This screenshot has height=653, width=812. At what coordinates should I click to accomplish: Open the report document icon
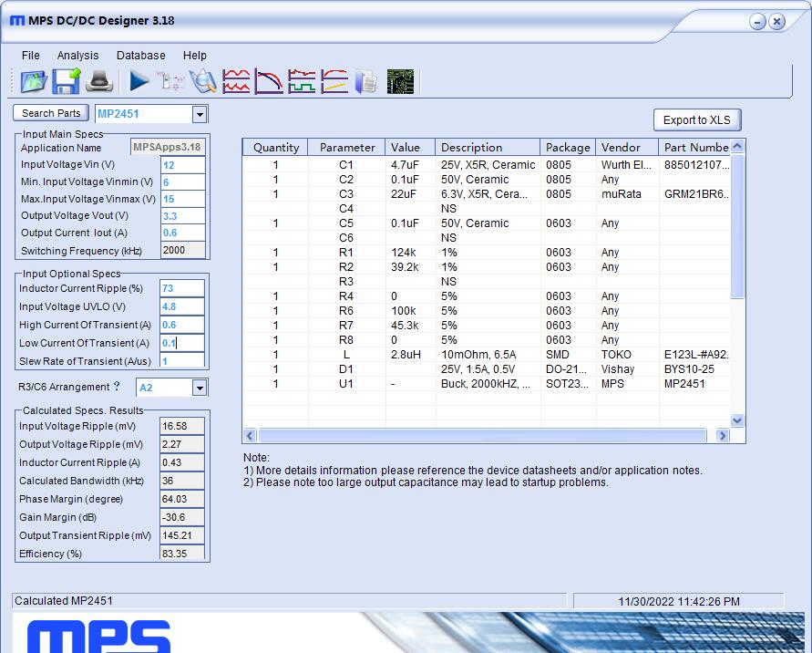[365, 81]
